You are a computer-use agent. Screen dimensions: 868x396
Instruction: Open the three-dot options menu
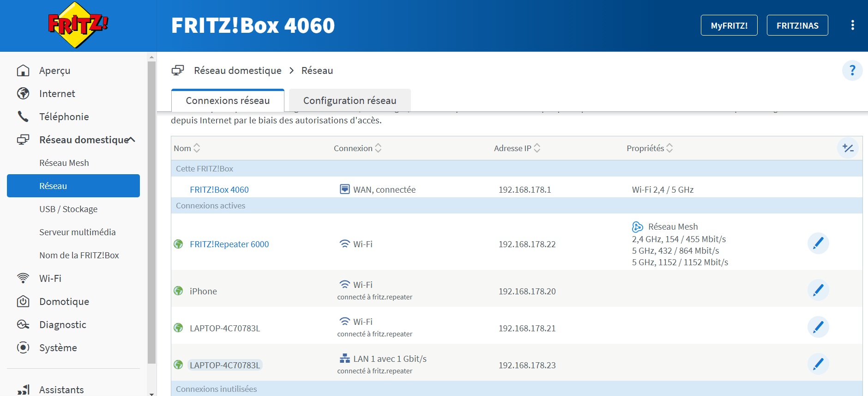(x=852, y=25)
